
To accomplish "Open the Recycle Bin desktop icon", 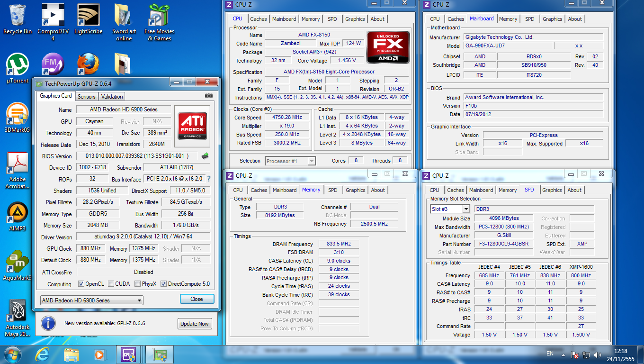I will tap(18, 19).
